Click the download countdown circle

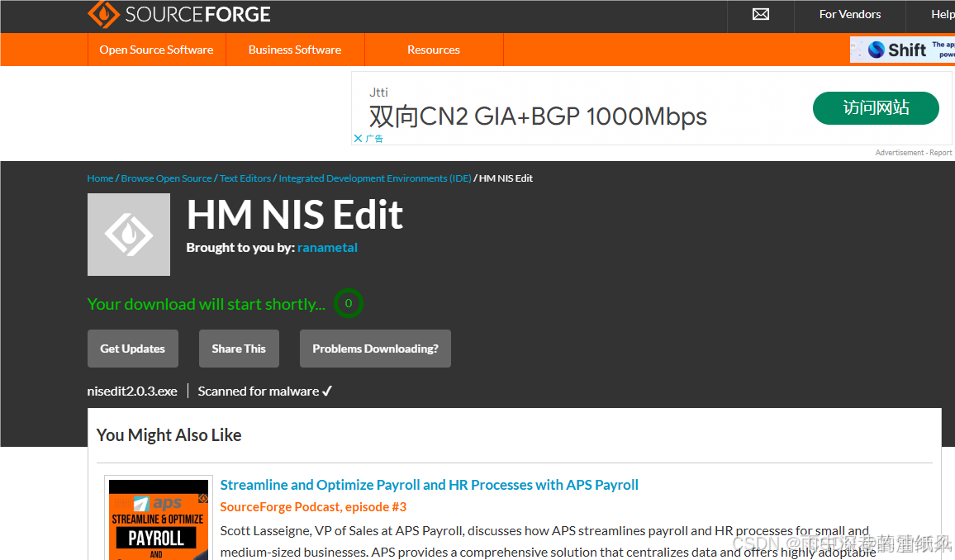(x=349, y=303)
